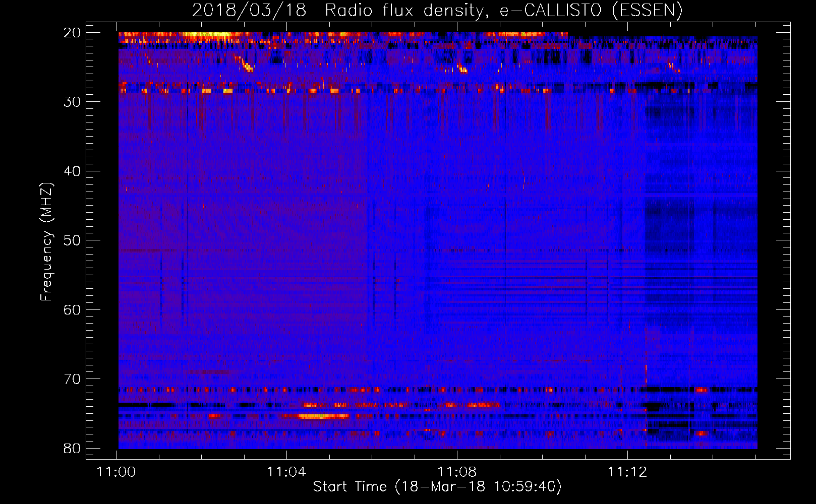Click the frequency label 30
816x504 pixels.
coord(73,102)
